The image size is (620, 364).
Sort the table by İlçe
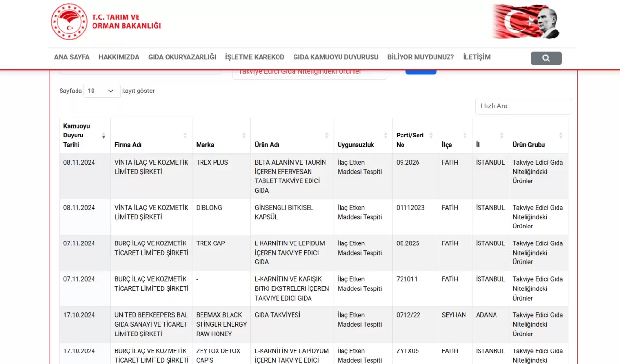(455, 136)
